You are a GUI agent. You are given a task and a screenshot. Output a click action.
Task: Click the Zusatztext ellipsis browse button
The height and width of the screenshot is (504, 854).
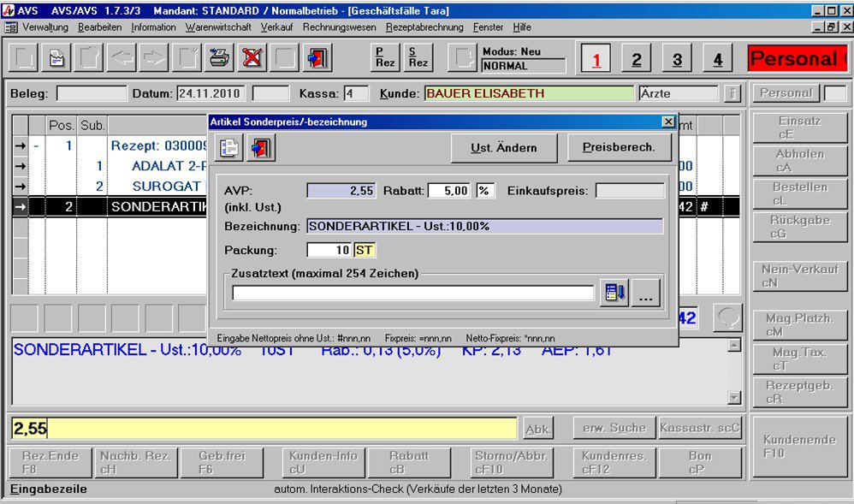[x=646, y=293]
